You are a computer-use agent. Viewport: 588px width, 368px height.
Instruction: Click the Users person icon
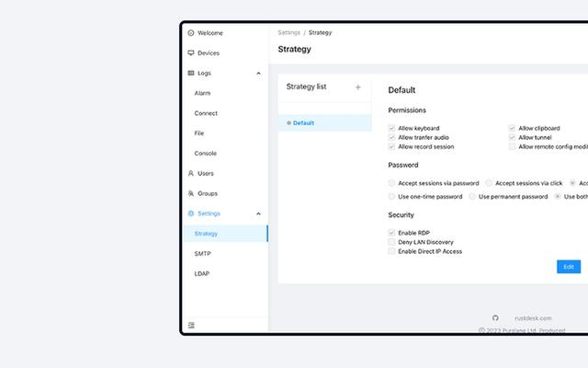(x=191, y=173)
